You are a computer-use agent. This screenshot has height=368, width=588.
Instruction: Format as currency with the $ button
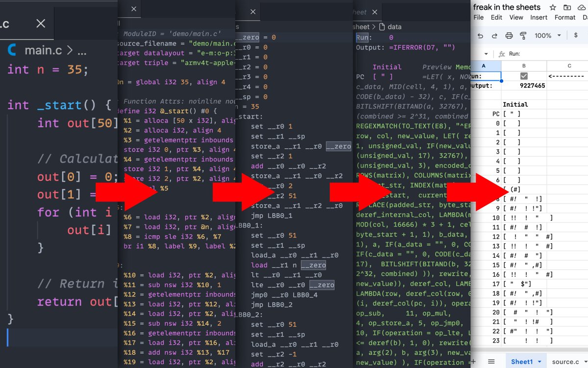tap(575, 35)
